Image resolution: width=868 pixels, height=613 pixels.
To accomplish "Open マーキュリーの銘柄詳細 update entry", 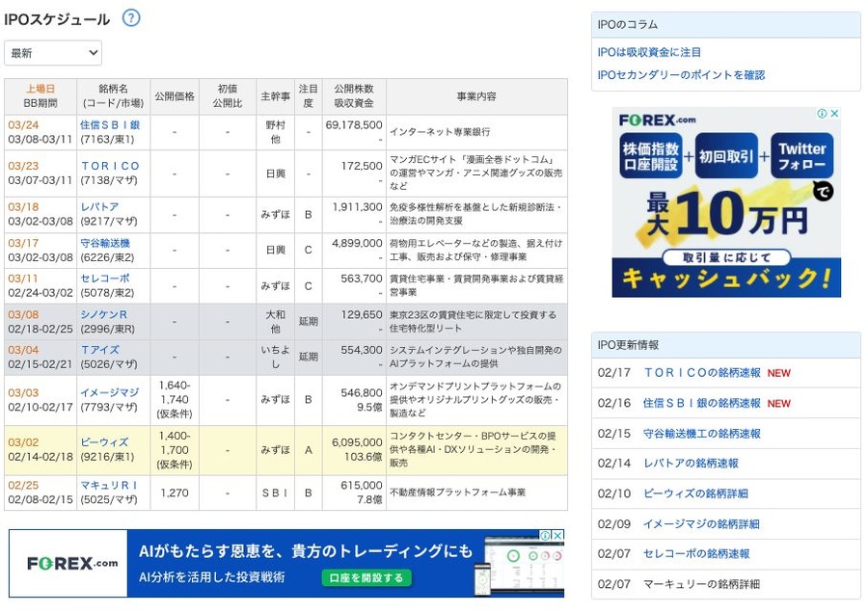I will (701, 584).
